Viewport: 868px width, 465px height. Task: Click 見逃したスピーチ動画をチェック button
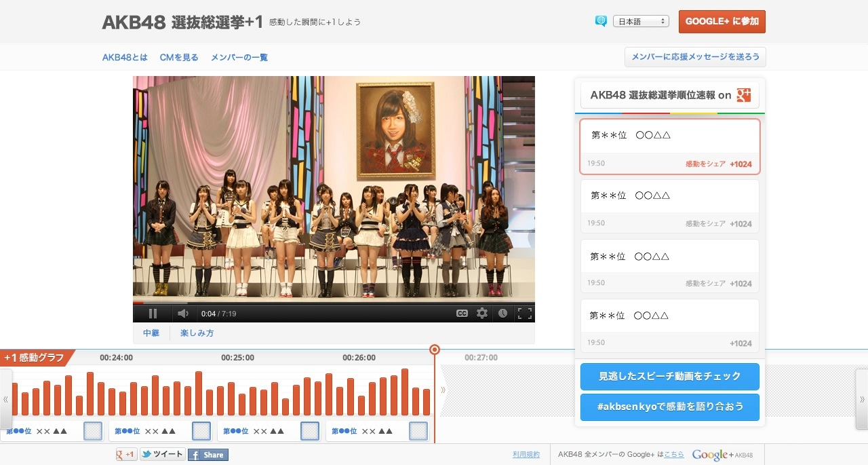pos(669,376)
